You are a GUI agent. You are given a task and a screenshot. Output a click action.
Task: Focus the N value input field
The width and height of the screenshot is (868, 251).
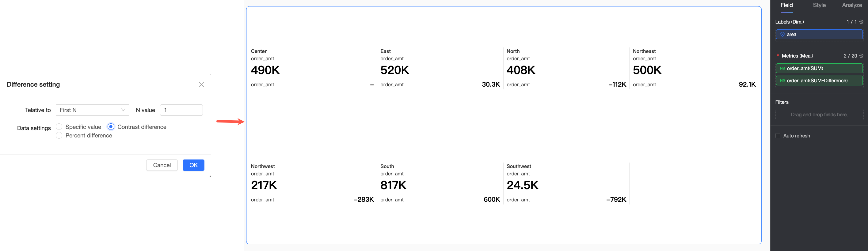click(181, 110)
